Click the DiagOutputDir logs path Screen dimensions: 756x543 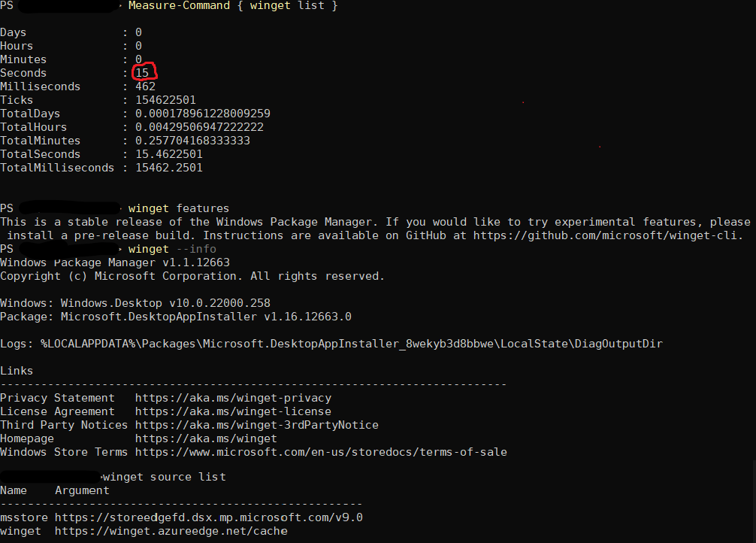point(331,343)
